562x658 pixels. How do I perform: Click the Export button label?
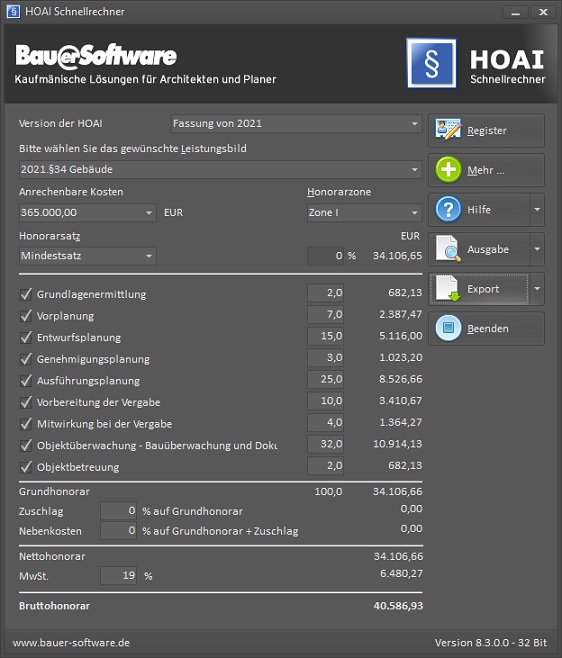pos(483,289)
